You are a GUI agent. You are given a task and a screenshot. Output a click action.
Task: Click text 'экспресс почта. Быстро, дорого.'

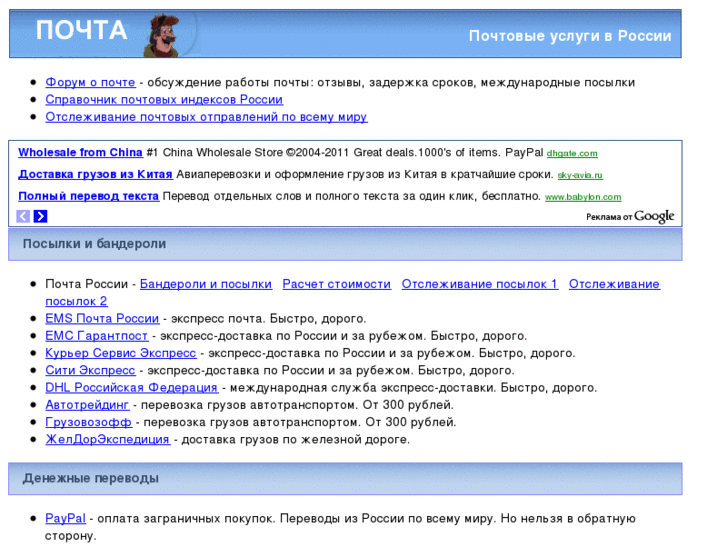click(x=268, y=319)
